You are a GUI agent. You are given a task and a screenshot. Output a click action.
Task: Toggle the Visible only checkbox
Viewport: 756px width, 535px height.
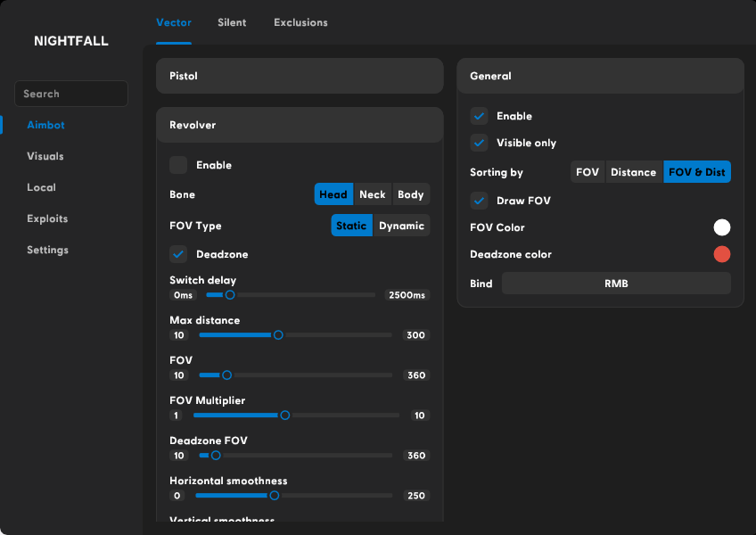(480, 143)
